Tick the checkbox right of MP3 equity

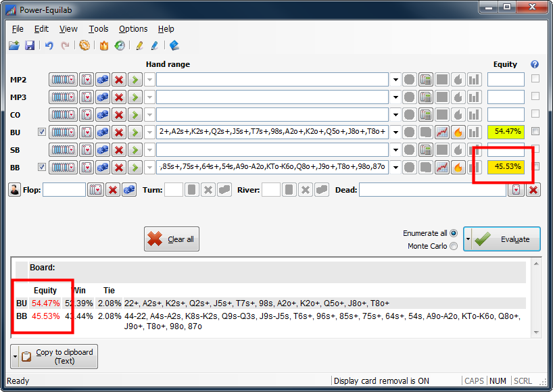tap(535, 96)
